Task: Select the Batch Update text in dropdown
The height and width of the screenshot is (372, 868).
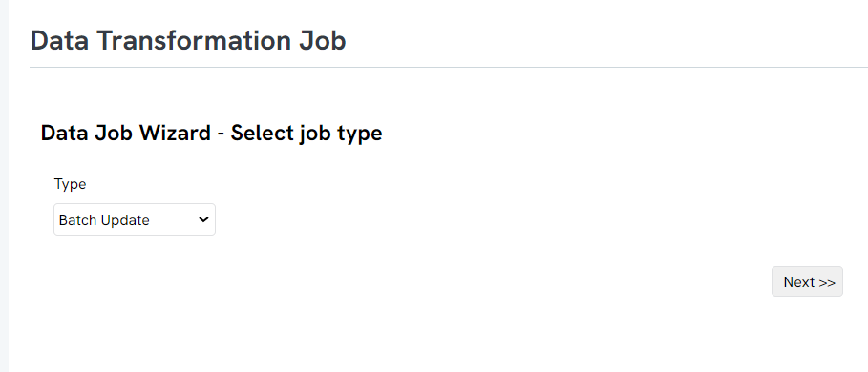Action: pos(104,220)
